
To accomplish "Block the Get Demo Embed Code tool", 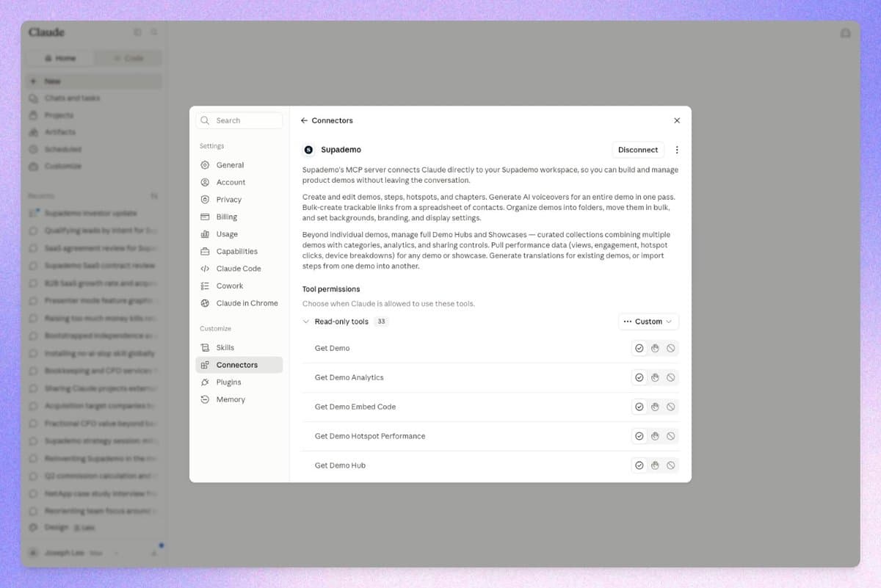I will coord(671,407).
